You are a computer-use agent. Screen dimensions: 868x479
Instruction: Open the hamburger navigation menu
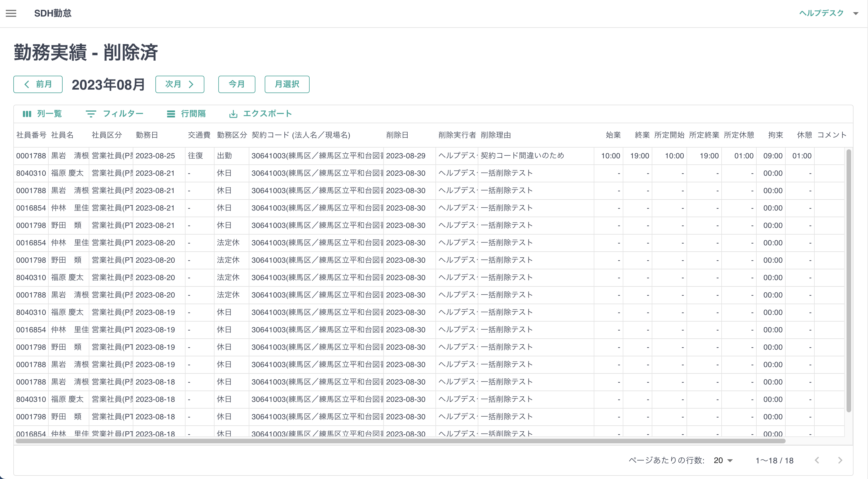(x=11, y=13)
